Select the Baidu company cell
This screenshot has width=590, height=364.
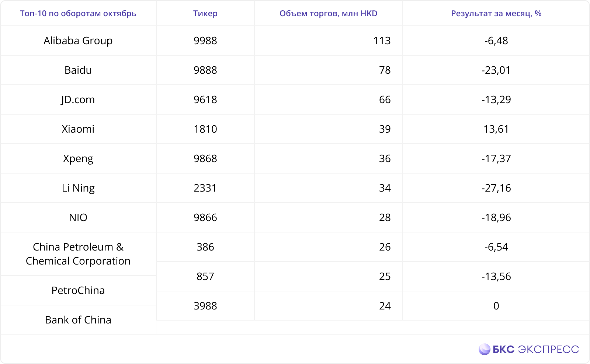[78, 70]
